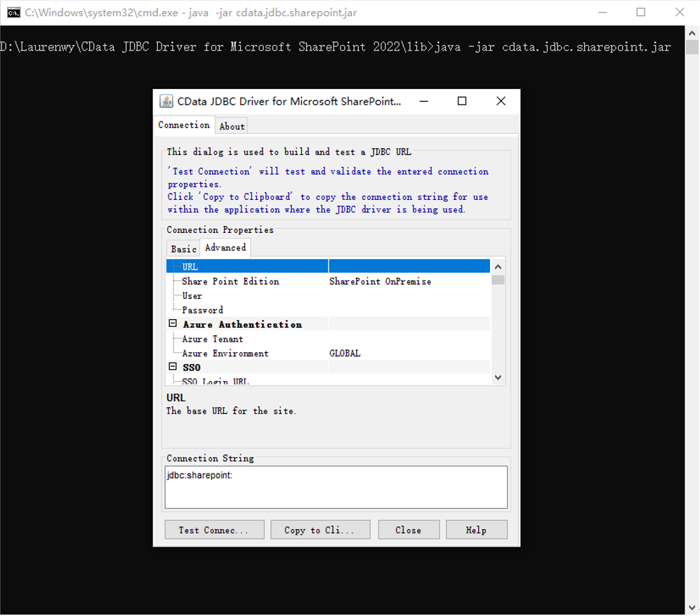Viewport: 700px width, 616px height.
Task: Collapse the Azure Authentication section
Action: click(x=173, y=324)
